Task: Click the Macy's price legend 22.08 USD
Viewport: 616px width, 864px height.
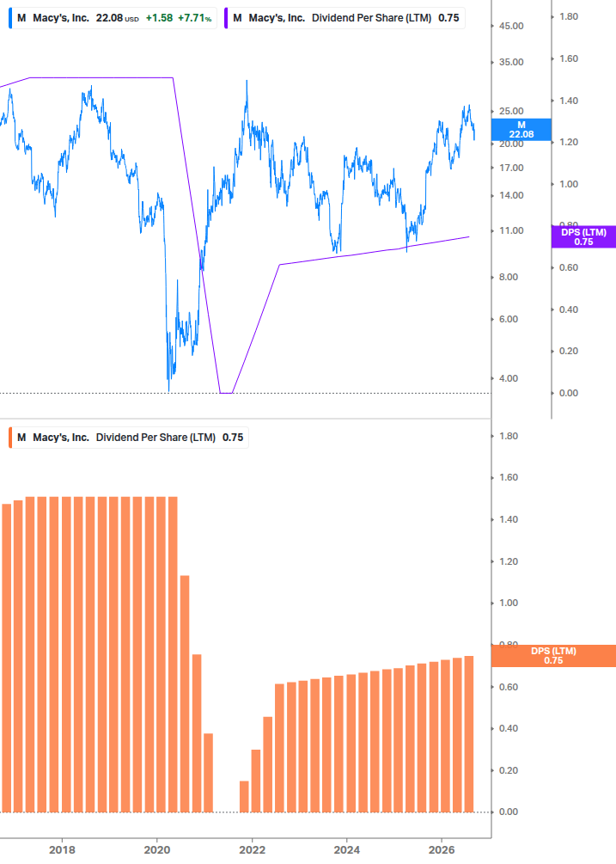Action: pos(113,18)
